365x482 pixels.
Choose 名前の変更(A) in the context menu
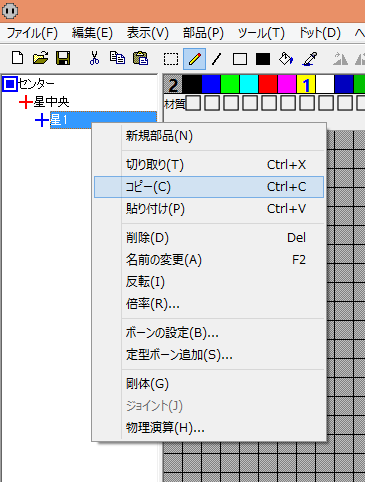click(x=209, y=260)
